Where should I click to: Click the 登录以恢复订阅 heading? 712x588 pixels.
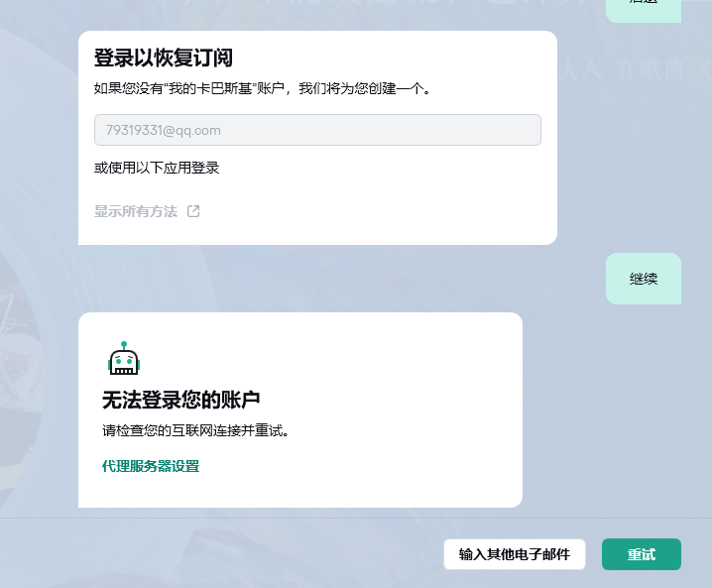pyautogui.click(x=164, y=58)
